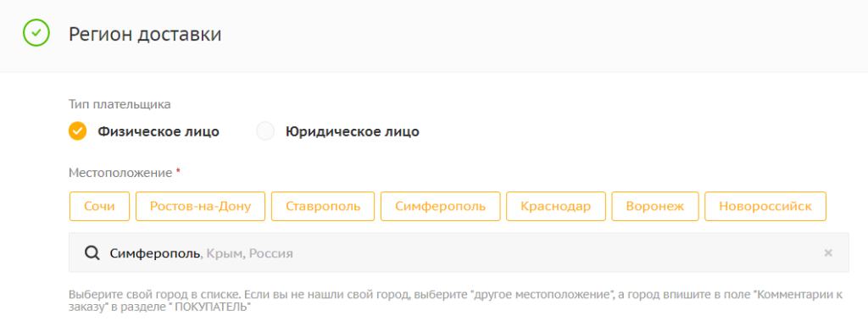Choose the Сочи city button
This screenshot has height=327, width=868.
(100, 207)
